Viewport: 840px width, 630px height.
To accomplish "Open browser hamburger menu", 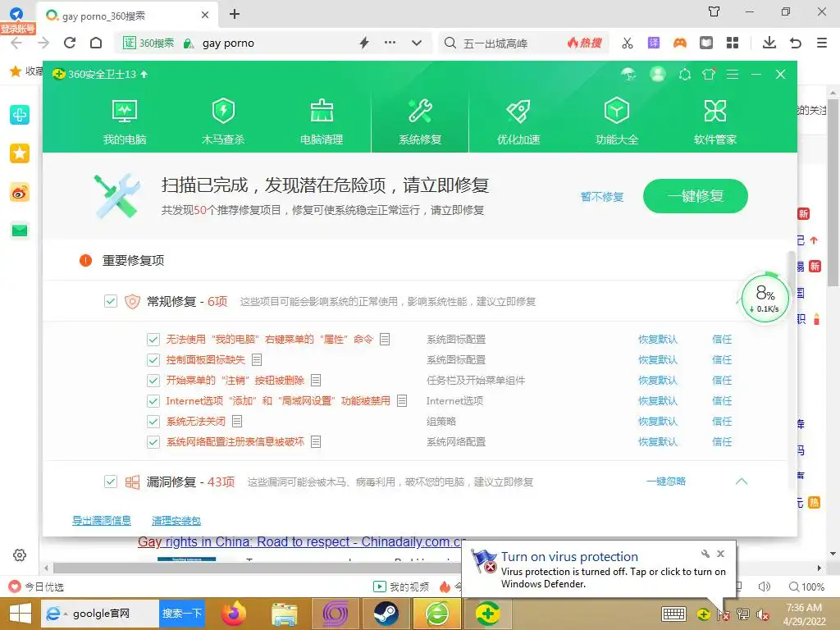I will coord(822,43).
